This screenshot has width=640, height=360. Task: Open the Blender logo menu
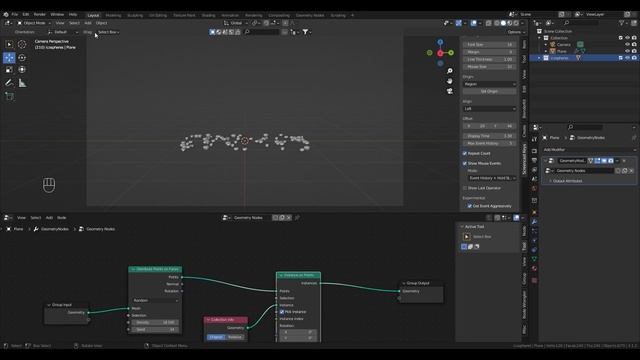6,14
